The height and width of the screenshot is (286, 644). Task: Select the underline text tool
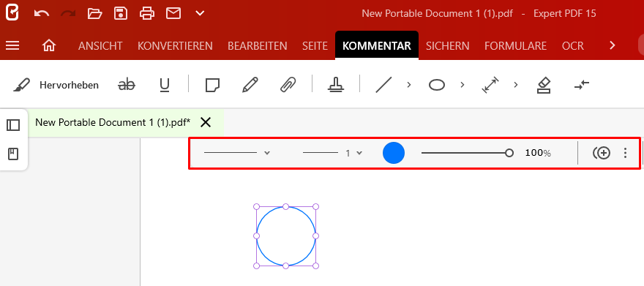tap(164, 86)
